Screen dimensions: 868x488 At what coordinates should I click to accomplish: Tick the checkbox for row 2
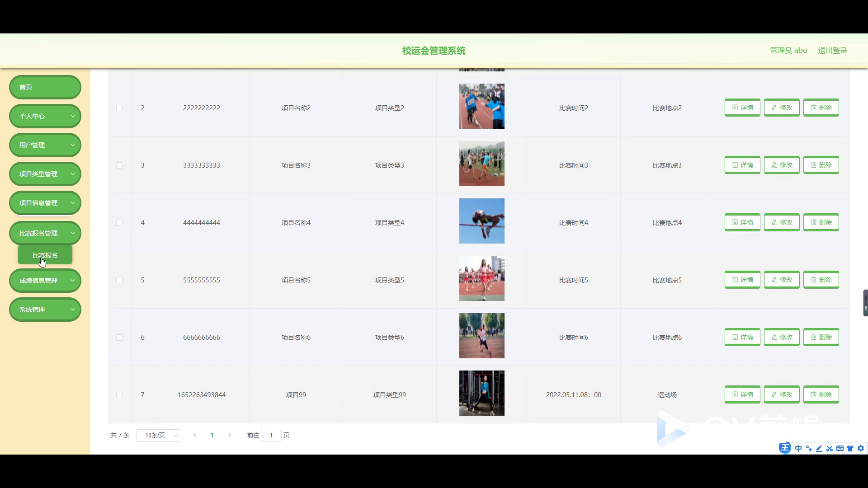119,108
